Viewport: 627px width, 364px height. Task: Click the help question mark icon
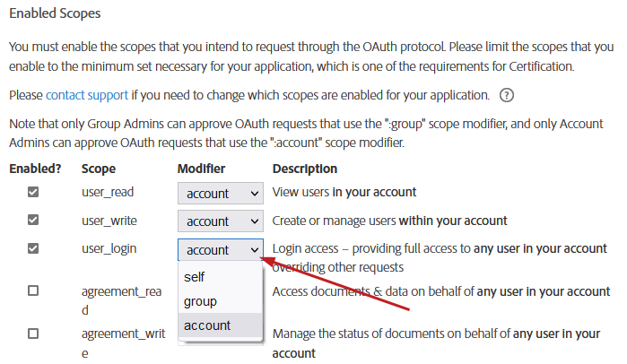pos(508,95)
